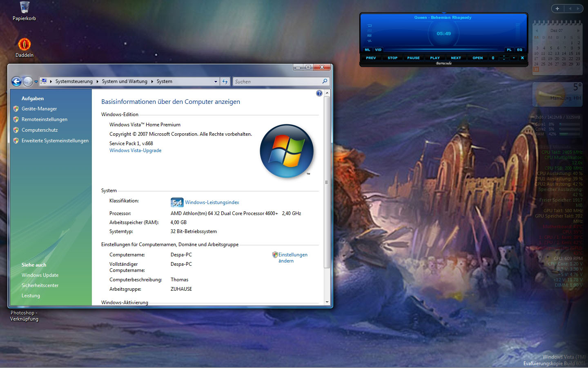Click shield icon beside Computerschutz
The width and height of the screenshot is (588, 368).
click(x=16, y=130)
